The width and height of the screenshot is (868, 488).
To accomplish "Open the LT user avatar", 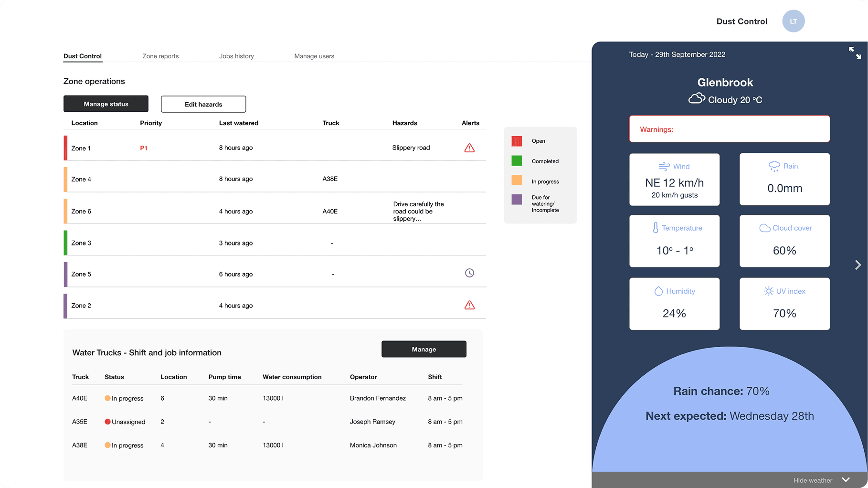I will tap(793, 21).
